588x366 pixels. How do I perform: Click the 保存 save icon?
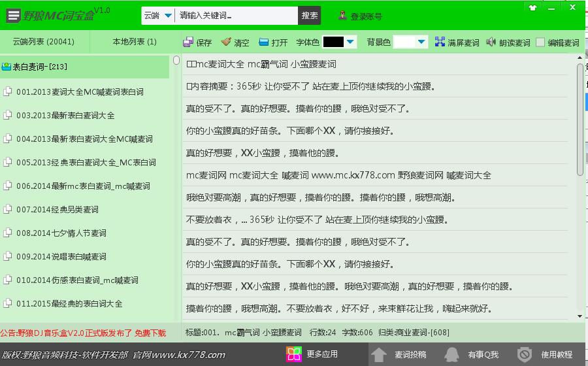pos(188,42)
